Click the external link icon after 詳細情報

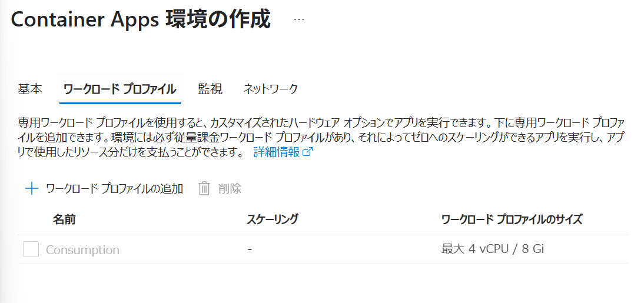click(308, 152)
